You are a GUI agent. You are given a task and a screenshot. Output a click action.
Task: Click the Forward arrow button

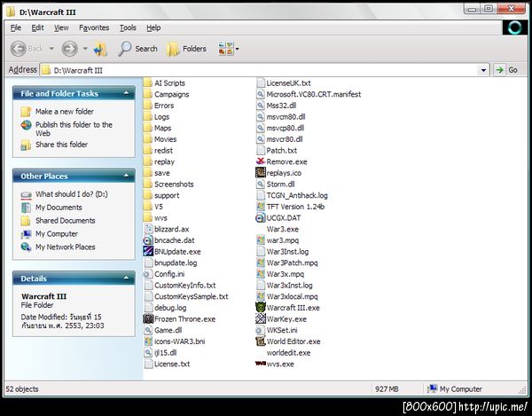pyautogui.click(x=69, y=49)
